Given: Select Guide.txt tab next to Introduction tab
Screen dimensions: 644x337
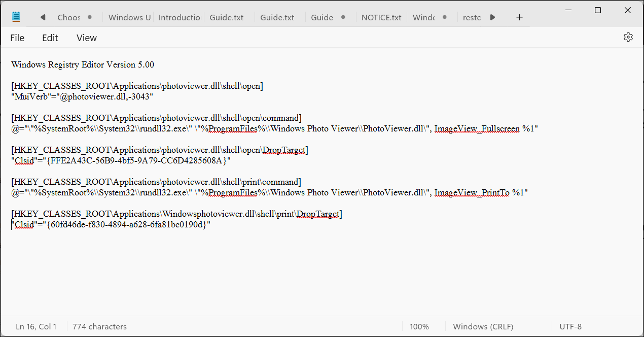Looking at the screenshot, I should (x=227, y=17).
